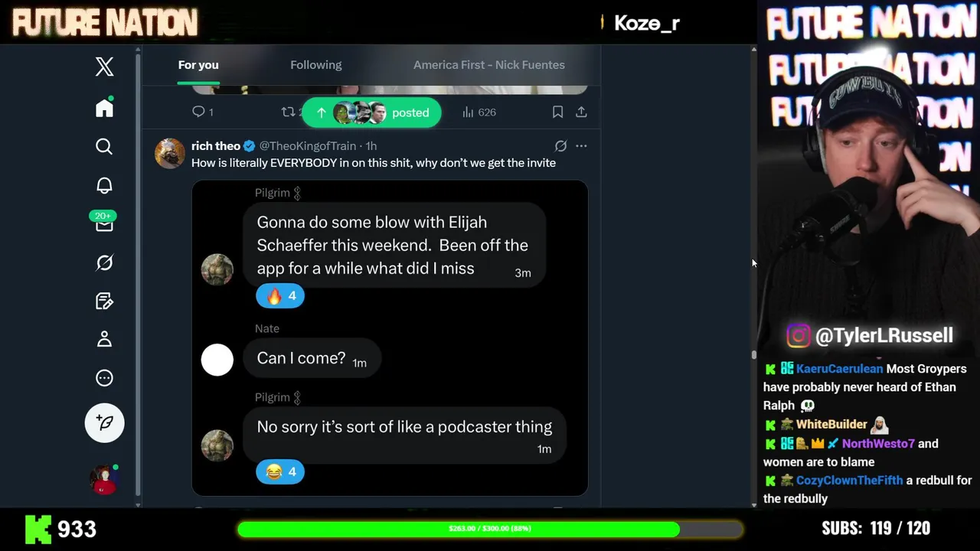Image resolution: width=980 pixels, height=551 pixels.
Task: Open the Notifications bell icon
Action: 105,185
